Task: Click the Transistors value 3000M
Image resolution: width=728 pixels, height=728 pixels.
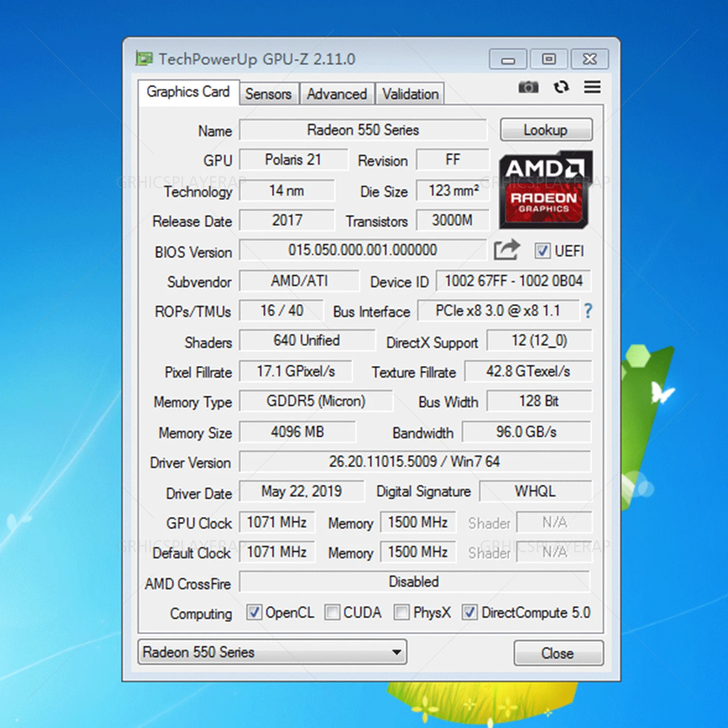Action: [453, 220]
